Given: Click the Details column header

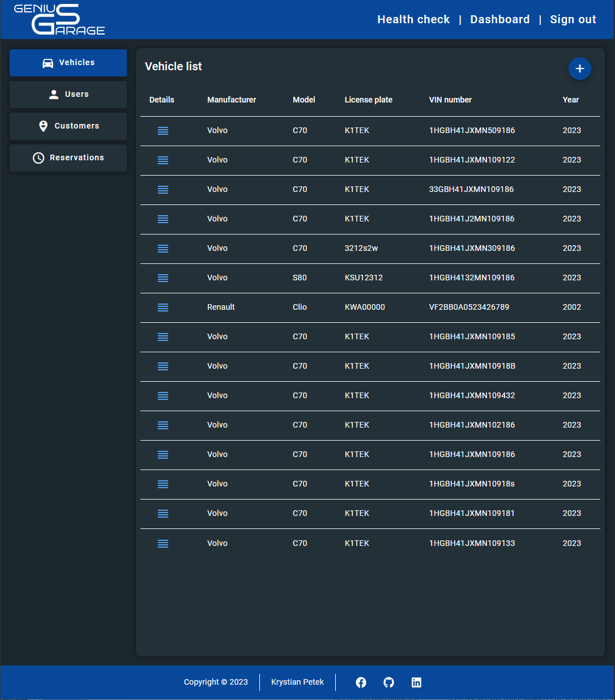Looking at the screenshot, I should (162, 100).
